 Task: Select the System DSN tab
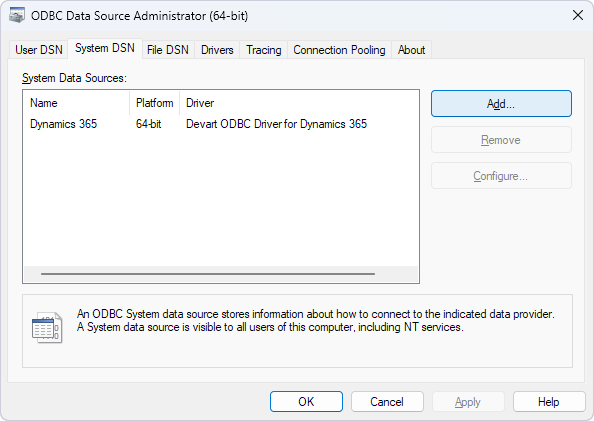[105, 48]
